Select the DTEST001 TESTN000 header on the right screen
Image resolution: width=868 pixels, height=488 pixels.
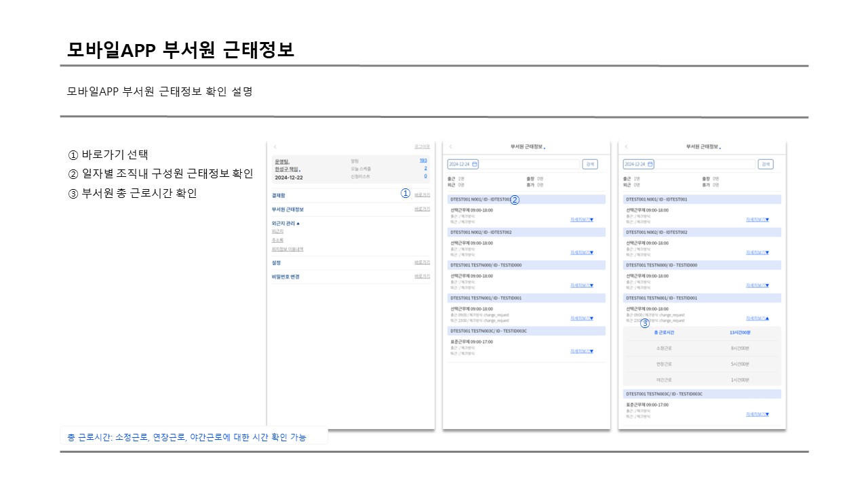pos(702,265)
